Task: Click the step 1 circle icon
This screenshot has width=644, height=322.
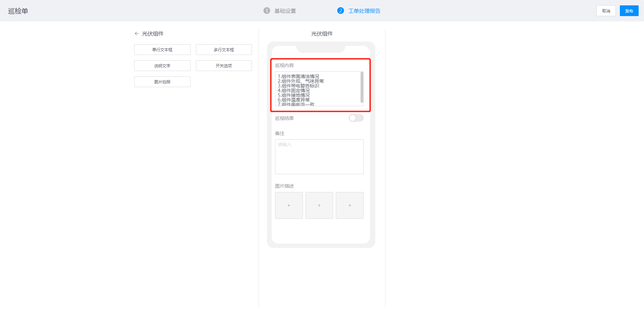Action: (x=267, y=11)
